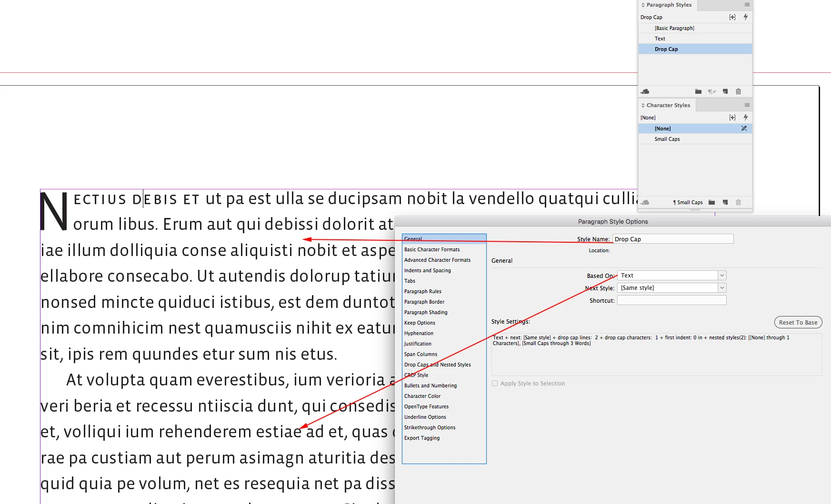Click the Style Settings summary text box
The width and height of the screenshot is (831, 504).
657,354
